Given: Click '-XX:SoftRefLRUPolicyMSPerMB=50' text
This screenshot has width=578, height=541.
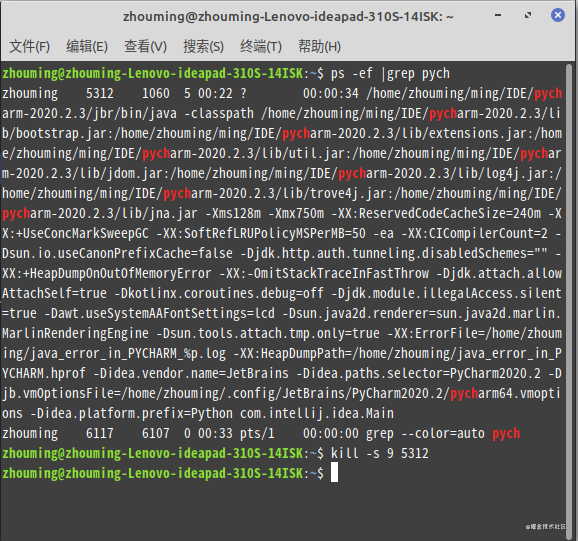Looking at the screenshot, I should point(261,234).
